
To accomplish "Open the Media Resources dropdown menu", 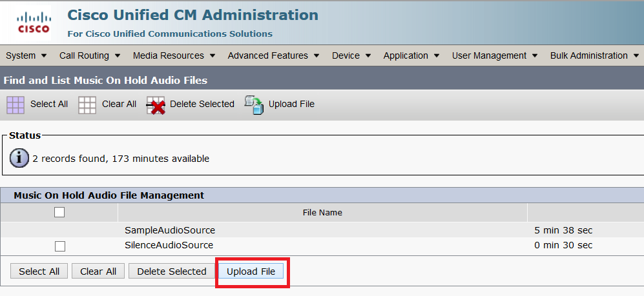I will click(x=174, y=55).
